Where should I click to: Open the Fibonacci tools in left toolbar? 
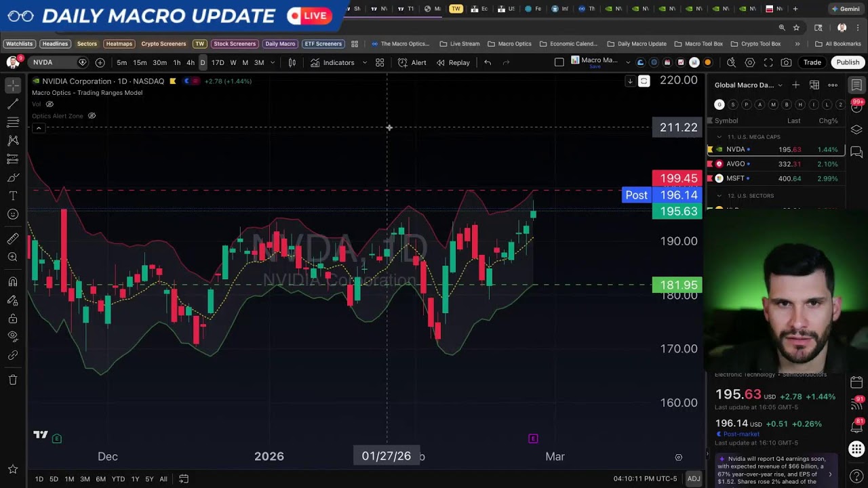pos(12,123)
